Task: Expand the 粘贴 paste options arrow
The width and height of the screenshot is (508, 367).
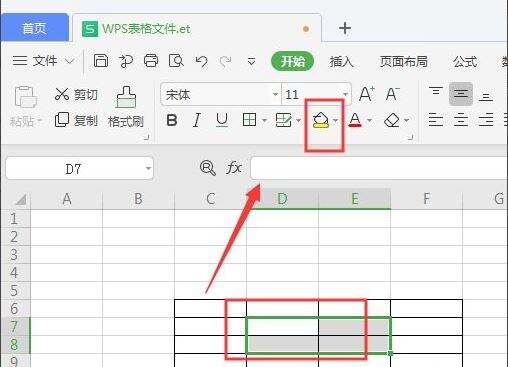Action: tap(39, 121)
